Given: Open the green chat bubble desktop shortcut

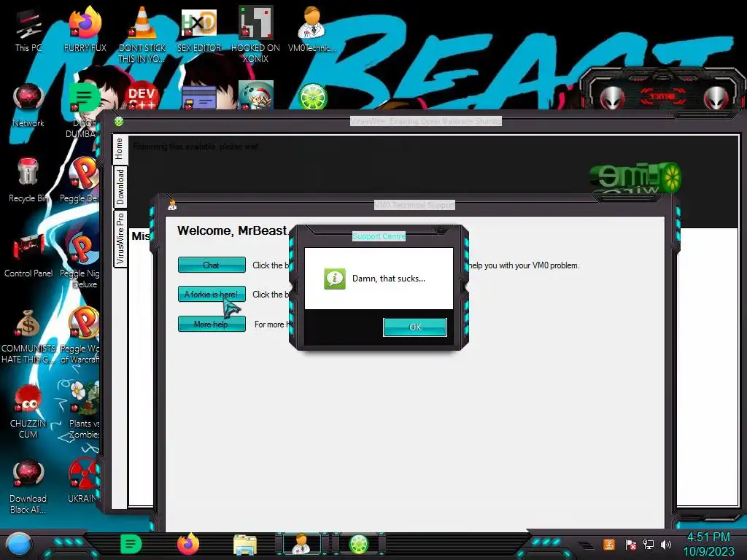Looking at the screenshot, I should (x=84, y=99).
